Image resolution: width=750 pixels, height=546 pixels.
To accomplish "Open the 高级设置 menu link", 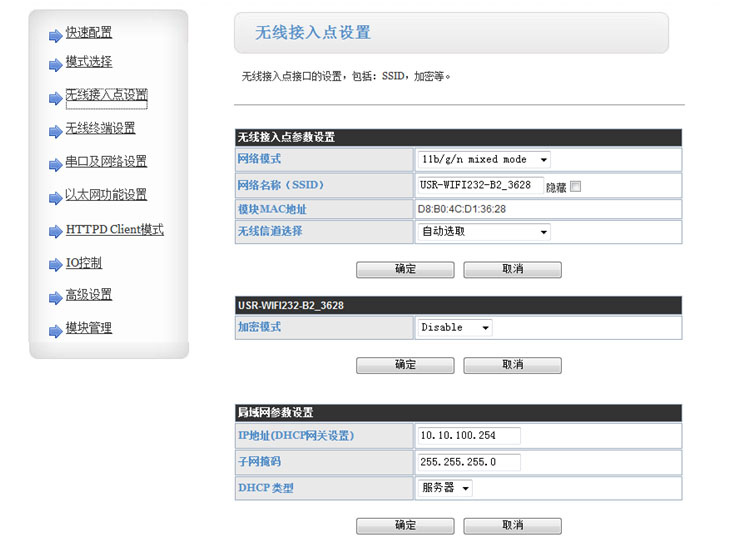I will [89, 295].
